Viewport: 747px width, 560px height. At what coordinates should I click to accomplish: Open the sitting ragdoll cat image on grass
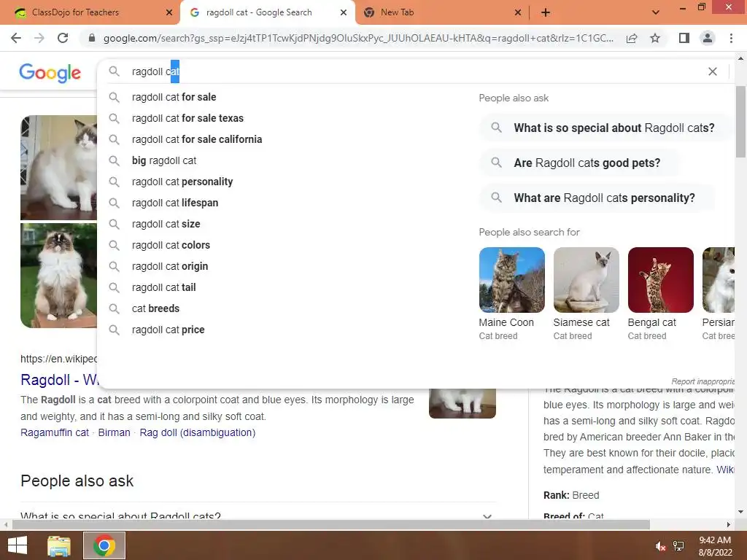pyautogui.click(x=58, y=276)
